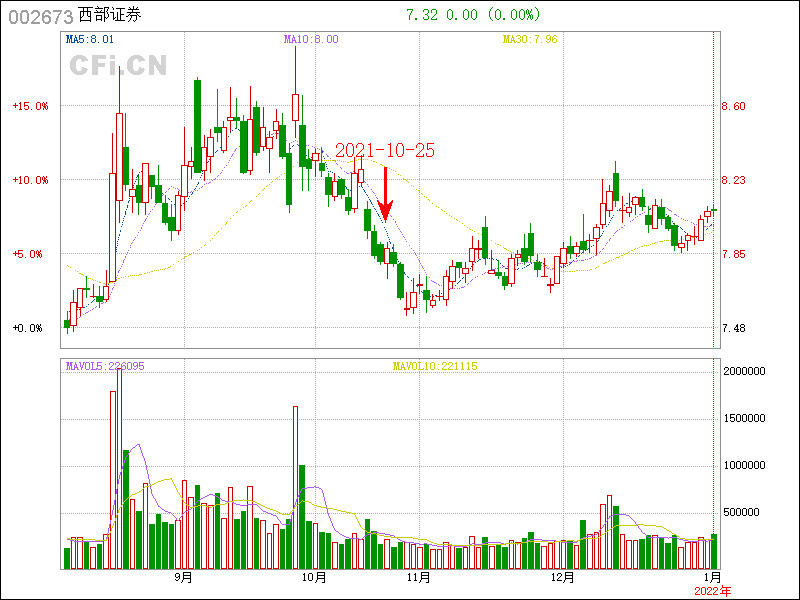Click the price reading 7.32 0.00 (0.00%)
The width and height of the screenshot is (800, 600).
coord(473,15)
